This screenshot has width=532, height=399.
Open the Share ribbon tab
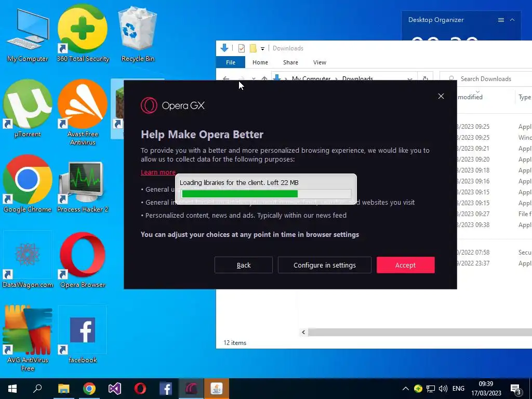(291, 62)
